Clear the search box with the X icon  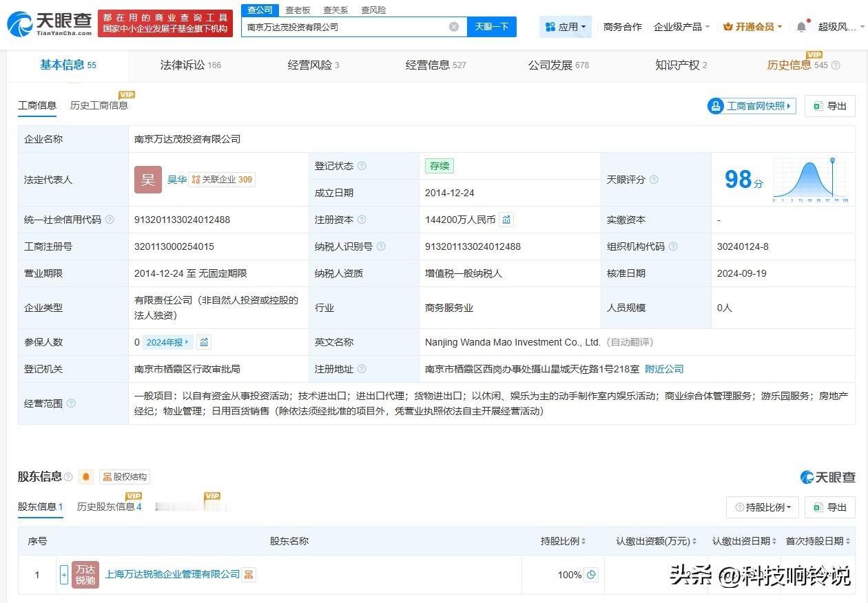454,27
